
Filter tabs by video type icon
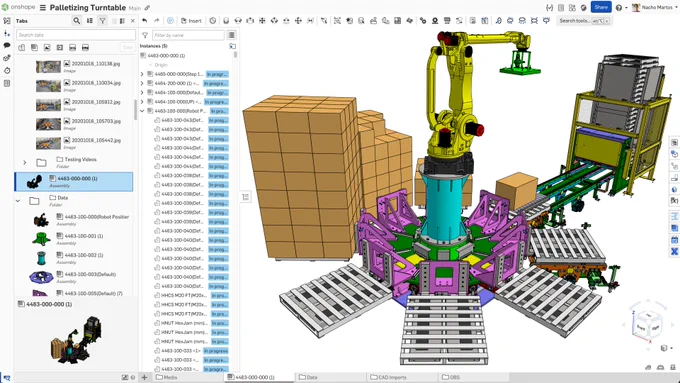[60, 47]
